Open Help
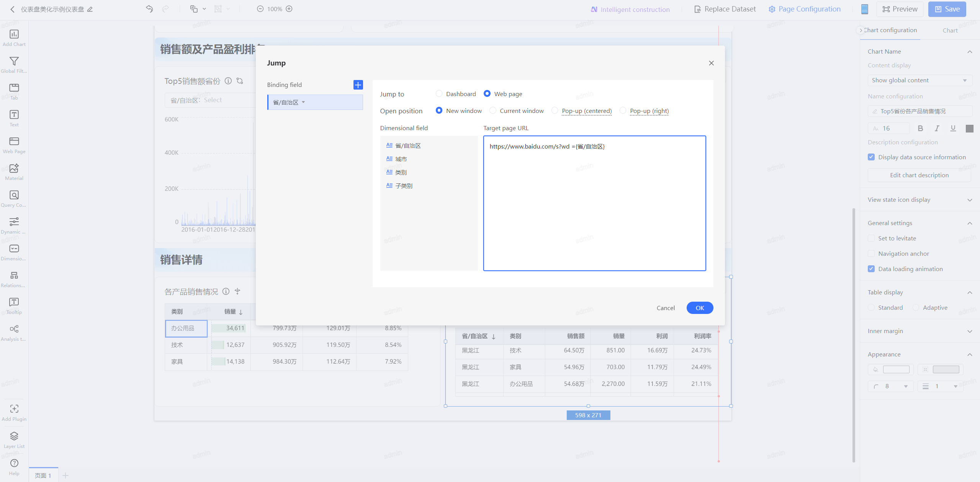 tap(14, 467)
